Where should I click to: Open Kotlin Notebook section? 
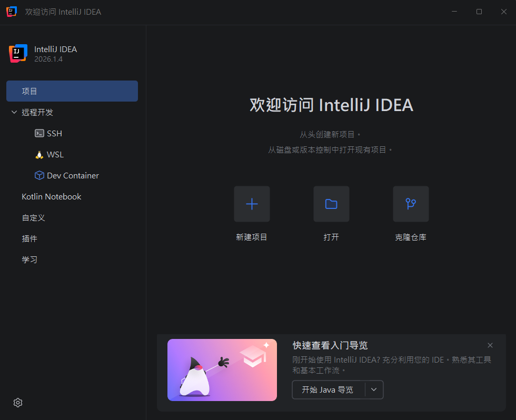[x=52, y=197]
